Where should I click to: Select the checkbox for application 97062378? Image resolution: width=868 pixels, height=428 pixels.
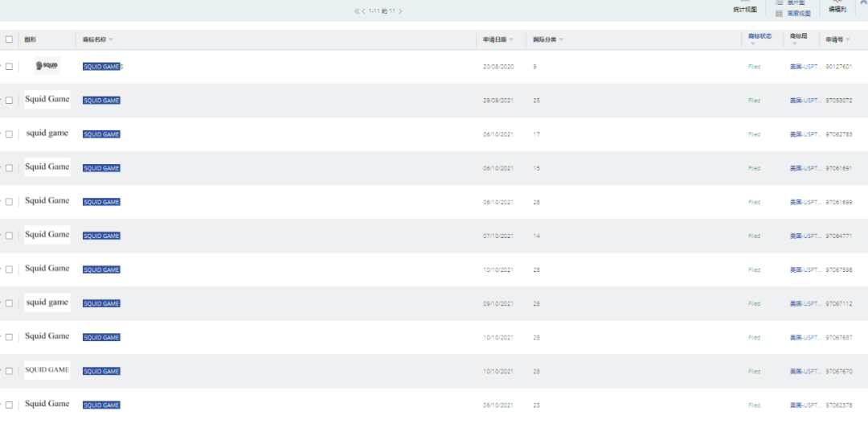(9, 405)
